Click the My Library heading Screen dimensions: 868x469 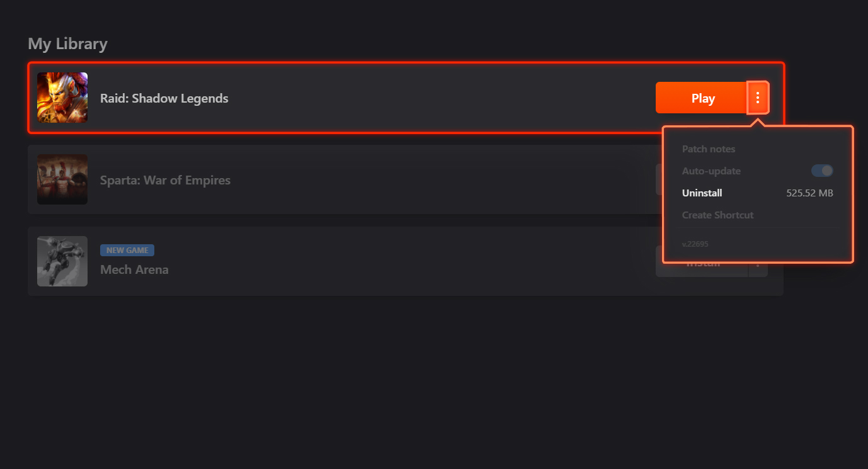67,44
